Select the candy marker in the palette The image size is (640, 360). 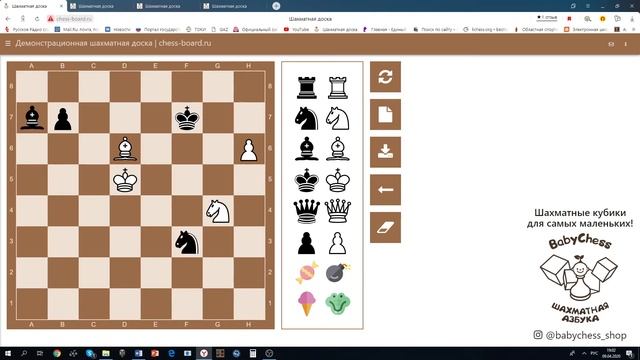(307, 273)
